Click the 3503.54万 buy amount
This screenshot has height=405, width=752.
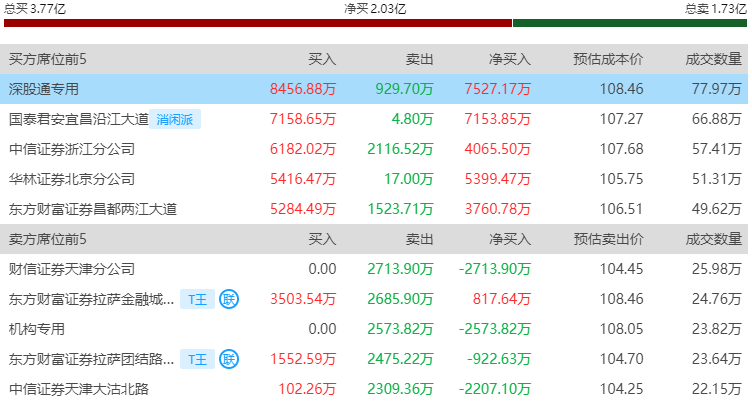click(303, 299)
